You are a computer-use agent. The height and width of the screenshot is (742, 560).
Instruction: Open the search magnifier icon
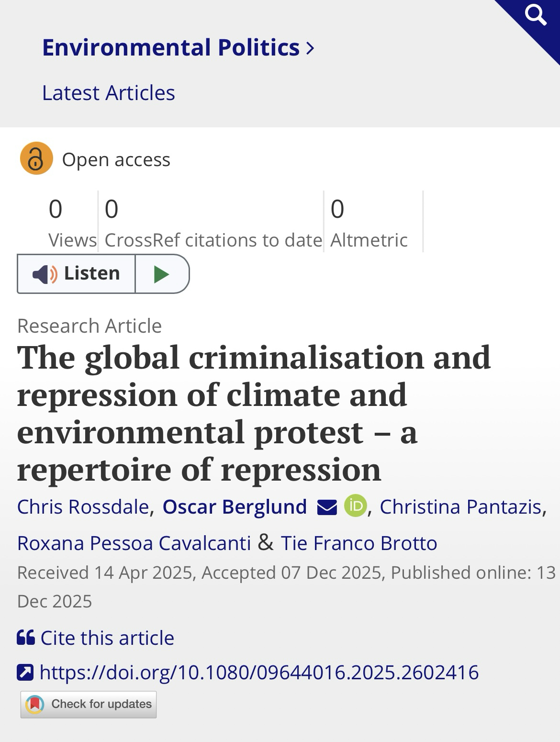536,16
